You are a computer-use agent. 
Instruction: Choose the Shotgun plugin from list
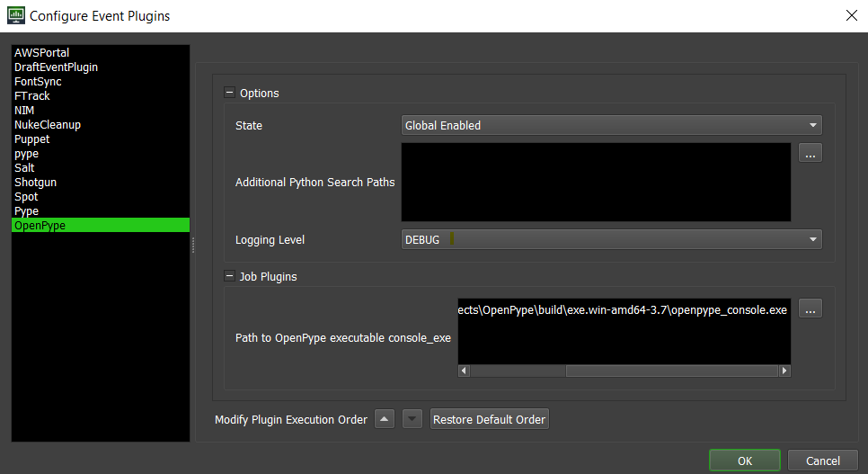[35, 183]
